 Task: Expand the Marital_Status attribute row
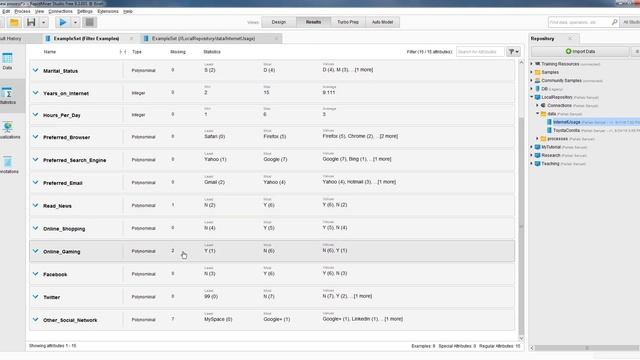tap(36, 70)
